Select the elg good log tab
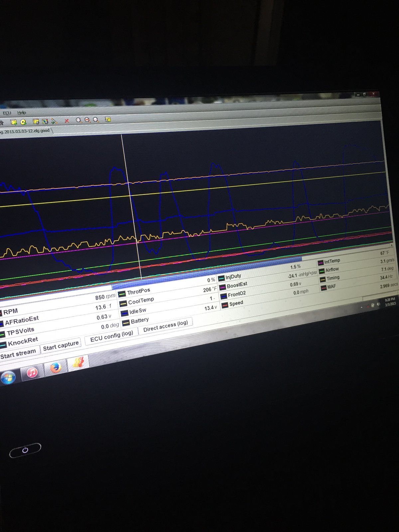This screenshot has width=399, height=532. point(25,131)
